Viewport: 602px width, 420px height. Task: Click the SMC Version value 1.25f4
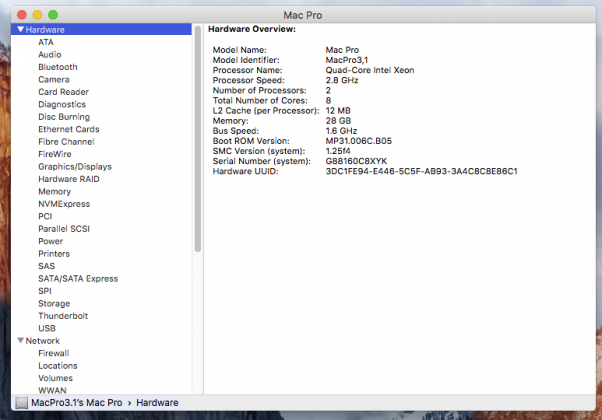click(x=338, y=151)
